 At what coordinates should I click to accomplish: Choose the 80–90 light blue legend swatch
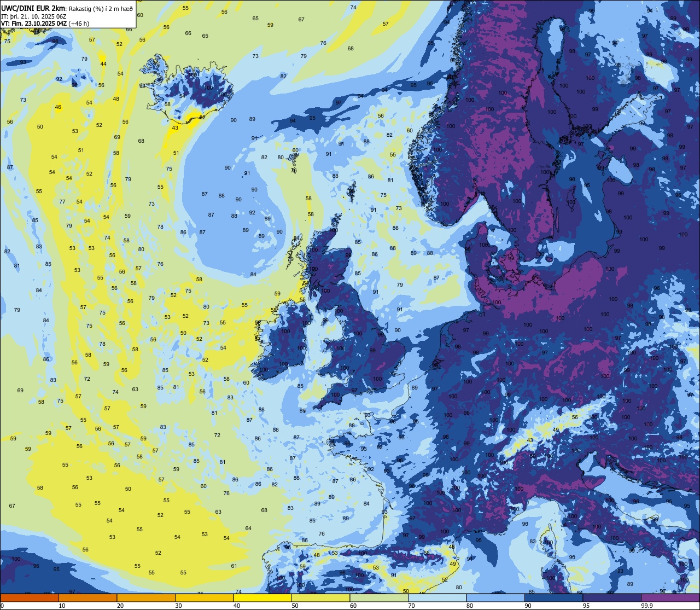[x=495, y=597]
